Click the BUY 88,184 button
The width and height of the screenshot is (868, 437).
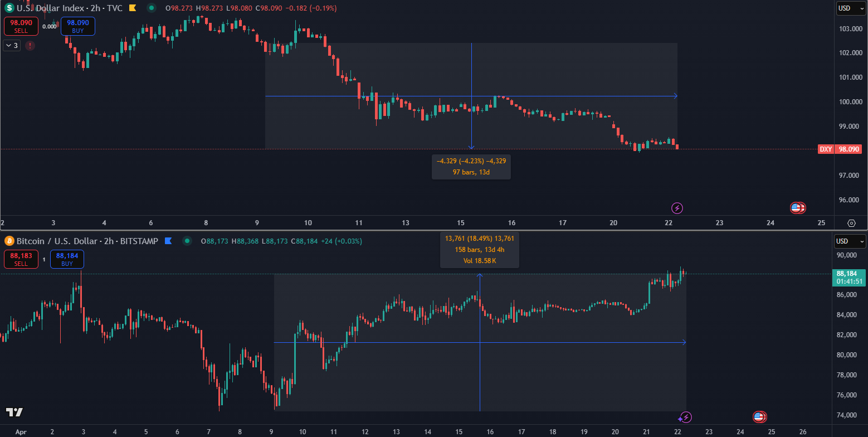coord(67,259)
